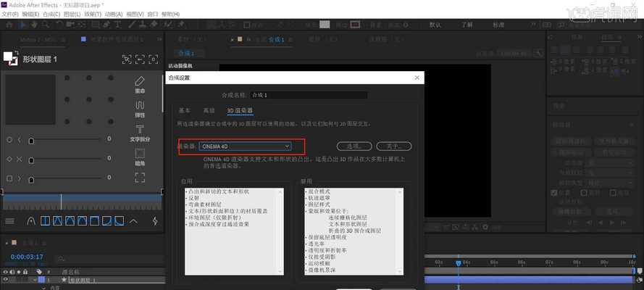The image size is (644, 290).
Task: Open the 效果(T) menu
Action: point(93,14)
